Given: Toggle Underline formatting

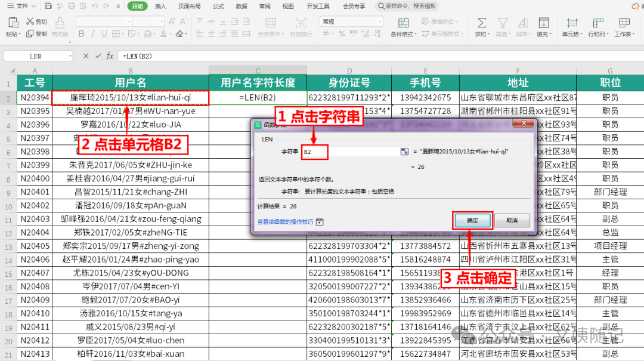Looking at the screenshot, I should tap(104, 34).
